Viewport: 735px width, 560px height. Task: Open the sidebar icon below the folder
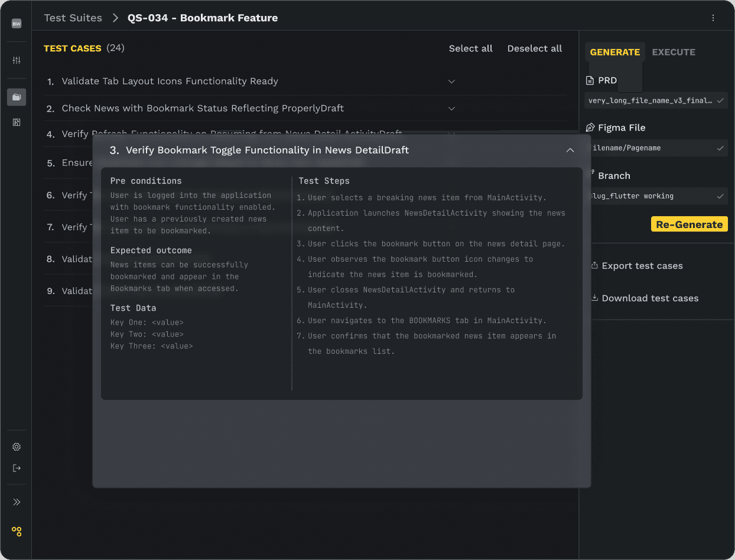click(x=17, y=122)
